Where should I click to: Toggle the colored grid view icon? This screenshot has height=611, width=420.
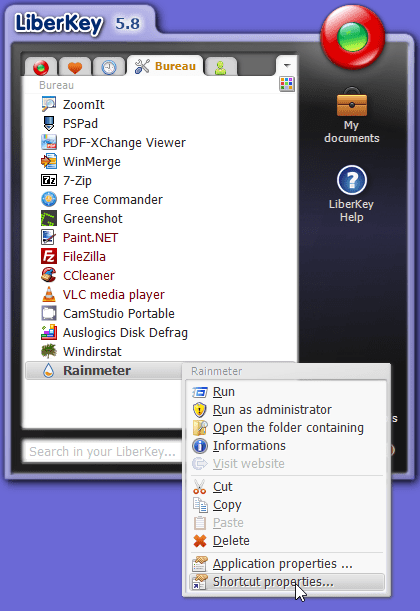point(287,84)
